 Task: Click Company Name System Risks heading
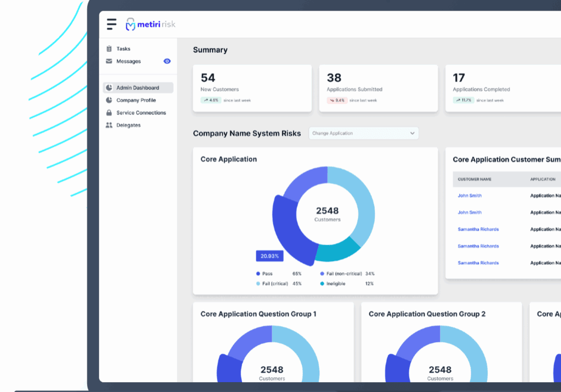tap(247, 134)
